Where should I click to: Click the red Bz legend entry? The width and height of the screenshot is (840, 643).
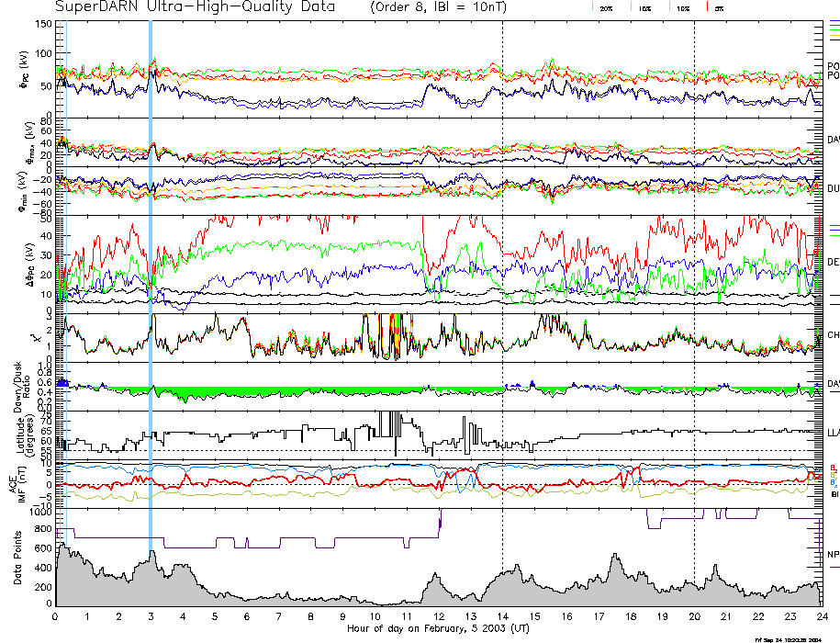(x=834, y=468)
